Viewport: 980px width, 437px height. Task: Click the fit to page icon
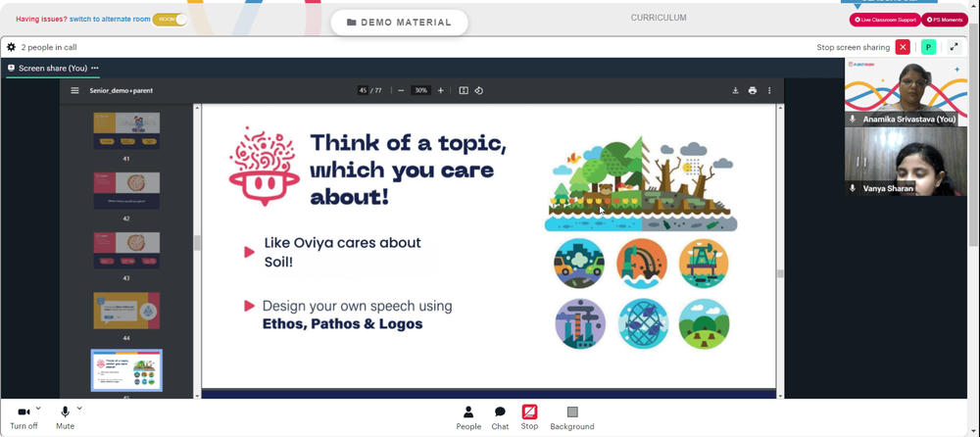click(x=464, y=91)
